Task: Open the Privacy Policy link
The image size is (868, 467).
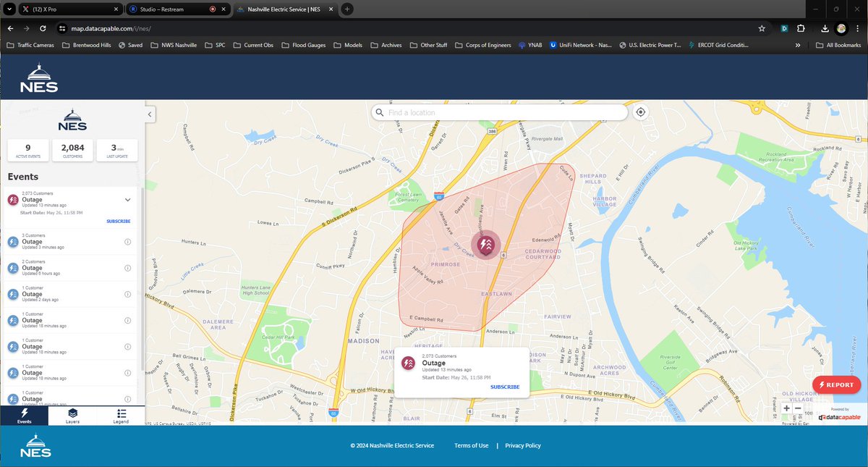Action: pyautogui.click(x=523, y=445)
